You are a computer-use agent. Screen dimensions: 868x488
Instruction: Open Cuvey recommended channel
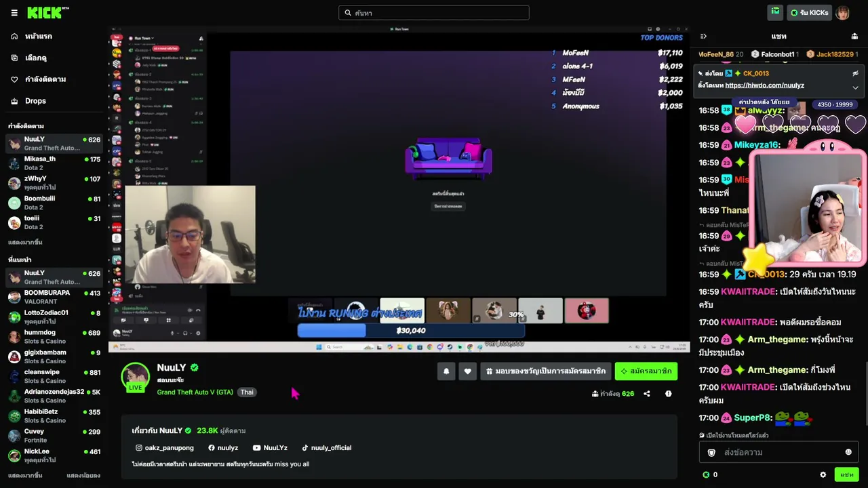point(54,434)
